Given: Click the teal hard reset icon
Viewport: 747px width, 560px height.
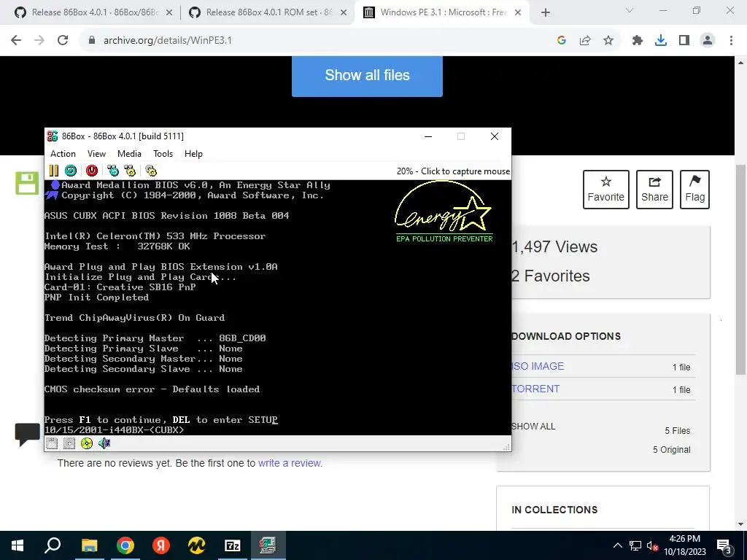Looking at the screenshot, I should click(x=71, y=171).
